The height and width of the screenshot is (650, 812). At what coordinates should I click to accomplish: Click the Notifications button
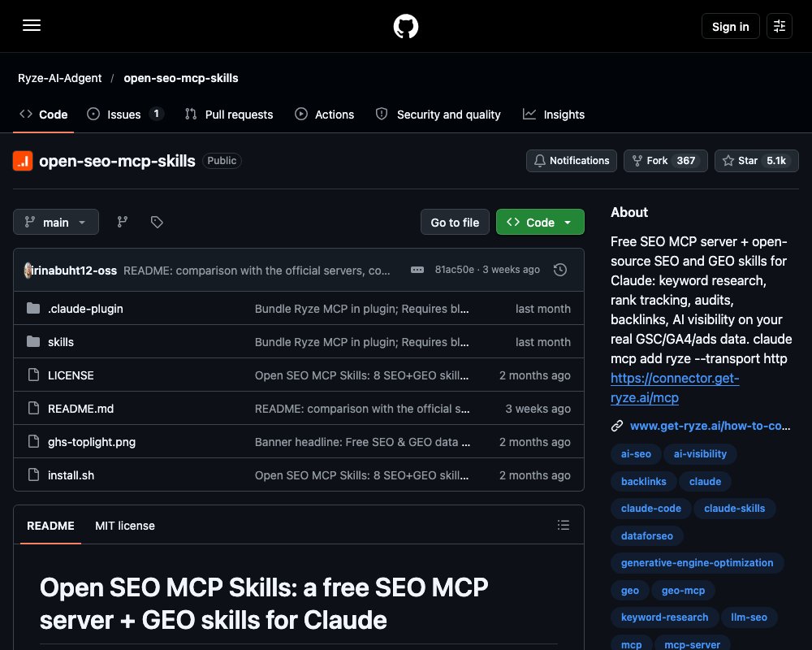point(571,161)
